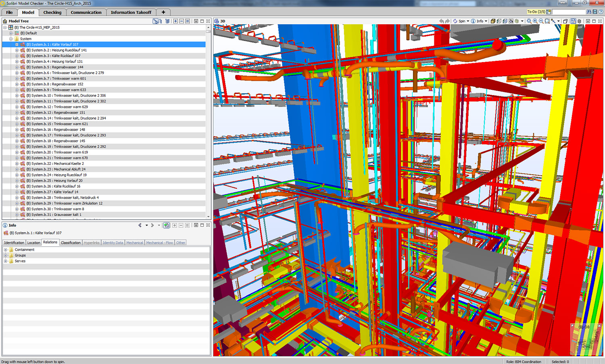Click the back arrow in 3D toolbar
The image size is (605, 364).
click(x=442, y=21)
